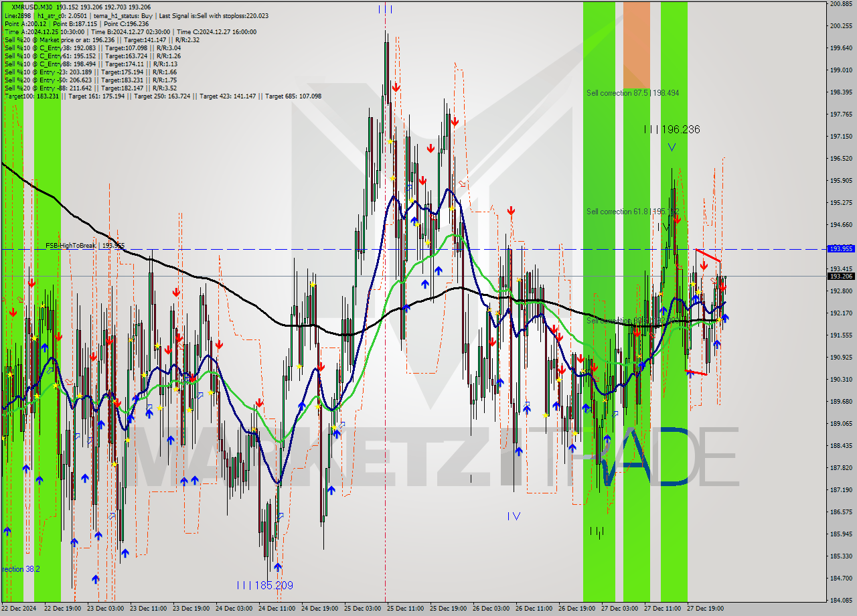Click the 184.700 price axis label
The image size is (857, 616).
[841, 579]
